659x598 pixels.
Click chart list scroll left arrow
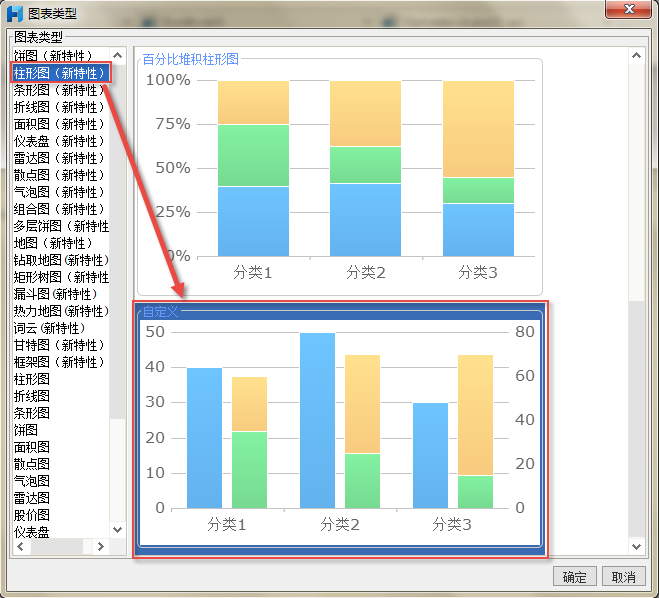pyautogui.click(x=21, y=546)
